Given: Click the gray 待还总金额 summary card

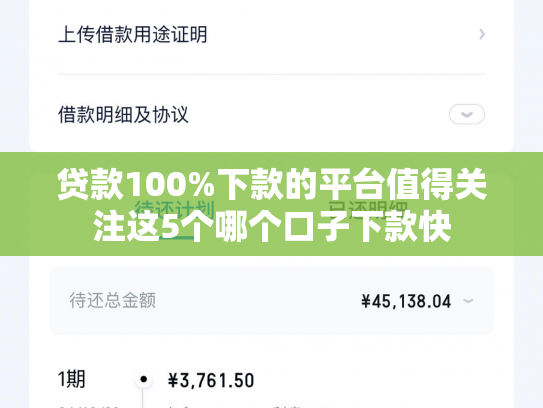Looking at the screenshot, I should coord(272,300).
